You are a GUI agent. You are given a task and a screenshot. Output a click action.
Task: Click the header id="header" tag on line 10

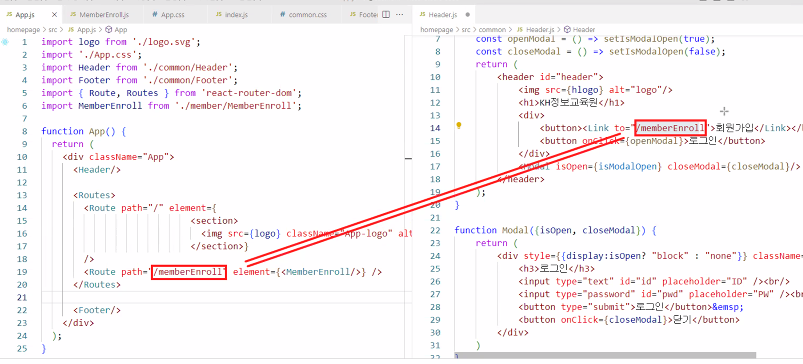(x=550, y=77)
